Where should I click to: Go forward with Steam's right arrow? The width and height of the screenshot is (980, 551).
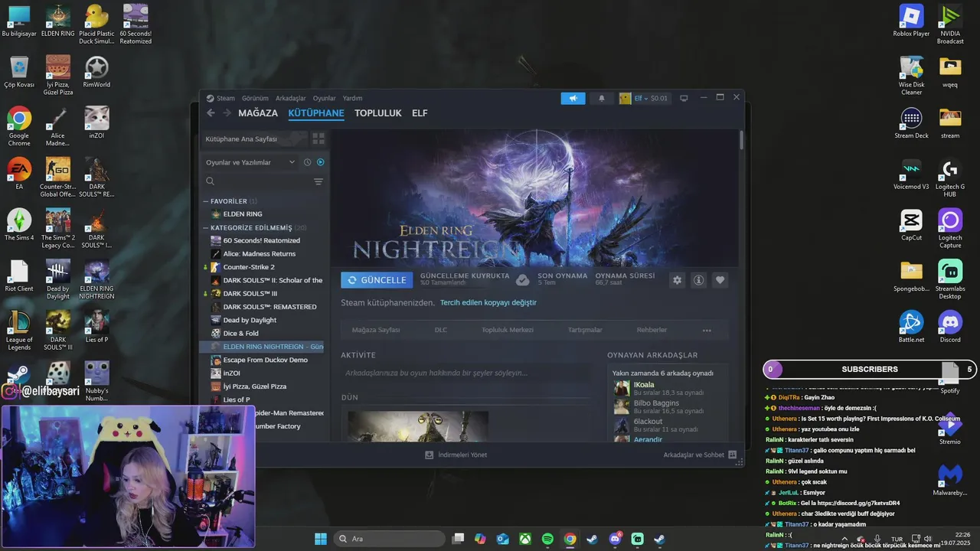227,112
